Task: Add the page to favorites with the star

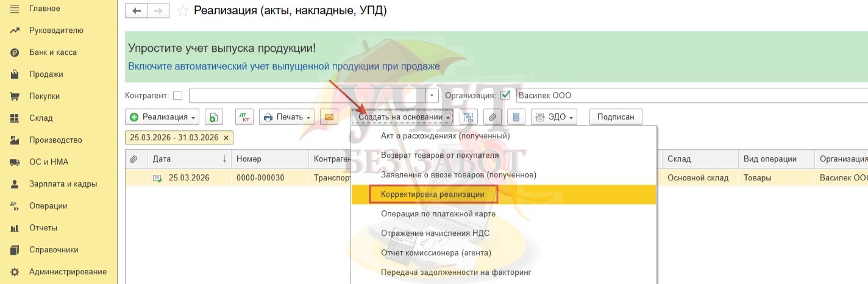Action: 182,11
